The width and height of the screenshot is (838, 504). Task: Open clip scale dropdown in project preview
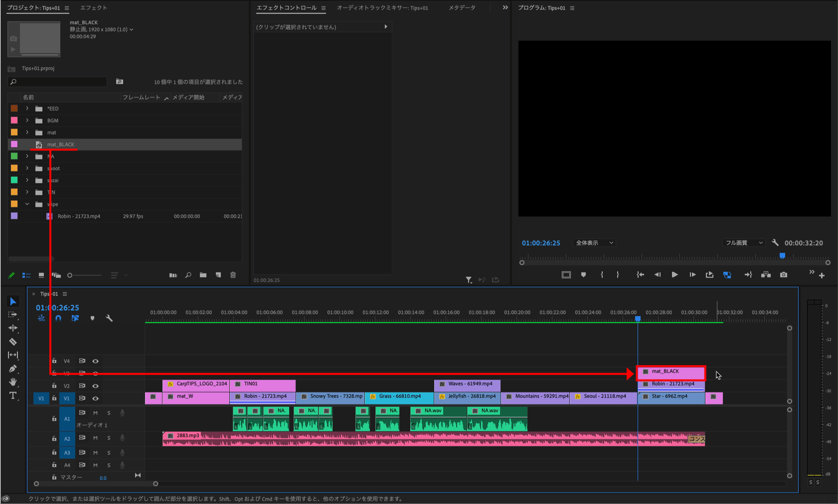click(x=131, y=29)
